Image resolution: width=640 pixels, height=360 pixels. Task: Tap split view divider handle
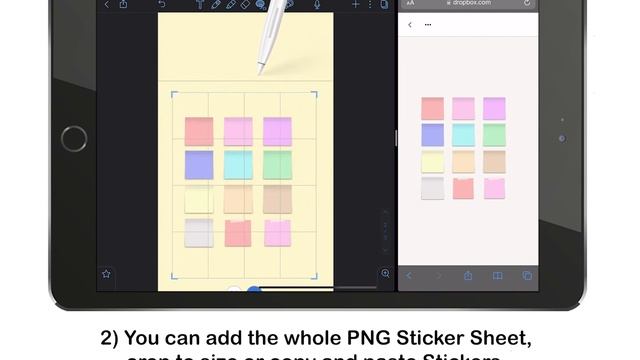click(396, 138)
